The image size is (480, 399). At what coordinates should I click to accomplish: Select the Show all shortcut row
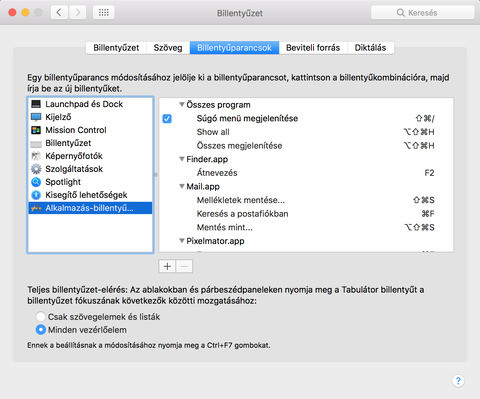pyautogui.click(x=306, y=132)
